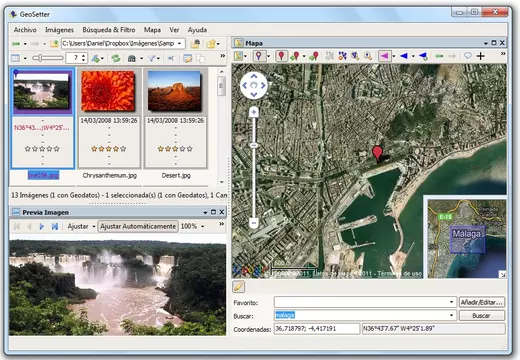Toggle the magenta arrow button

coord(384,56)
